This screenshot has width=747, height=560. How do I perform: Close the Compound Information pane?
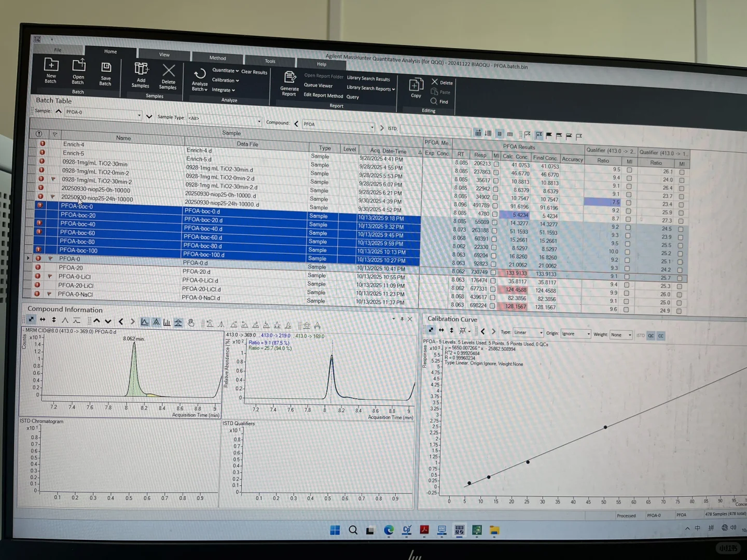click(x=410, y=319)
